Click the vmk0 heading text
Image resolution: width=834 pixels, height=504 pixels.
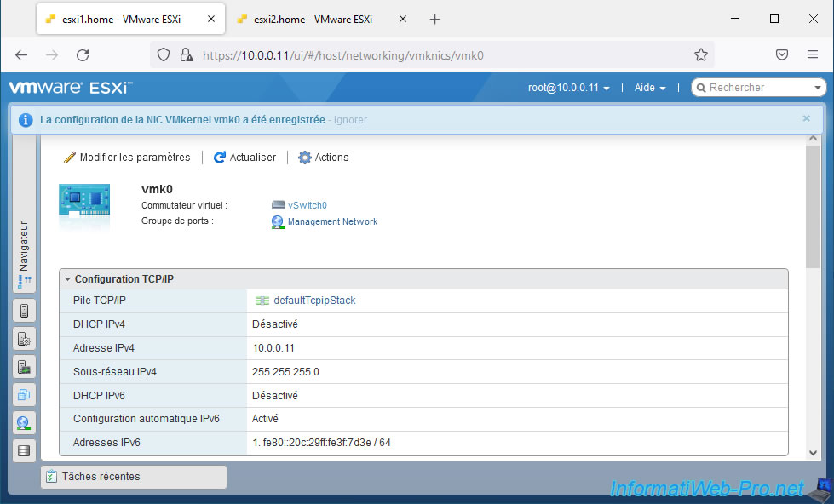pos(157,189)
